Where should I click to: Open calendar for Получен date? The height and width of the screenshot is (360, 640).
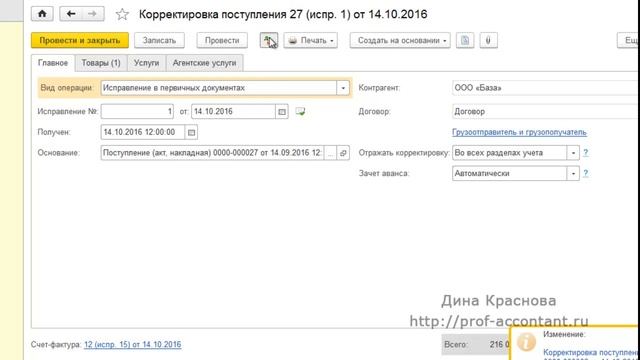coord(191,132)
